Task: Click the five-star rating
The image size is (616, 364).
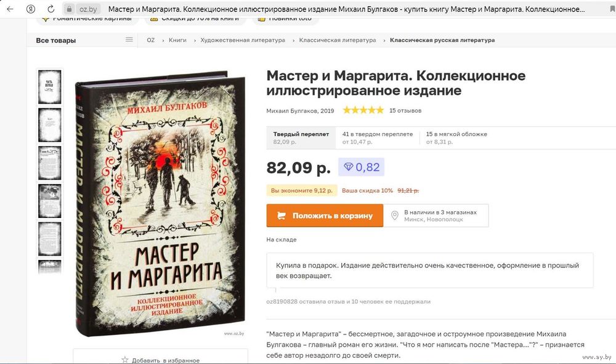Action: pos(363,110)
